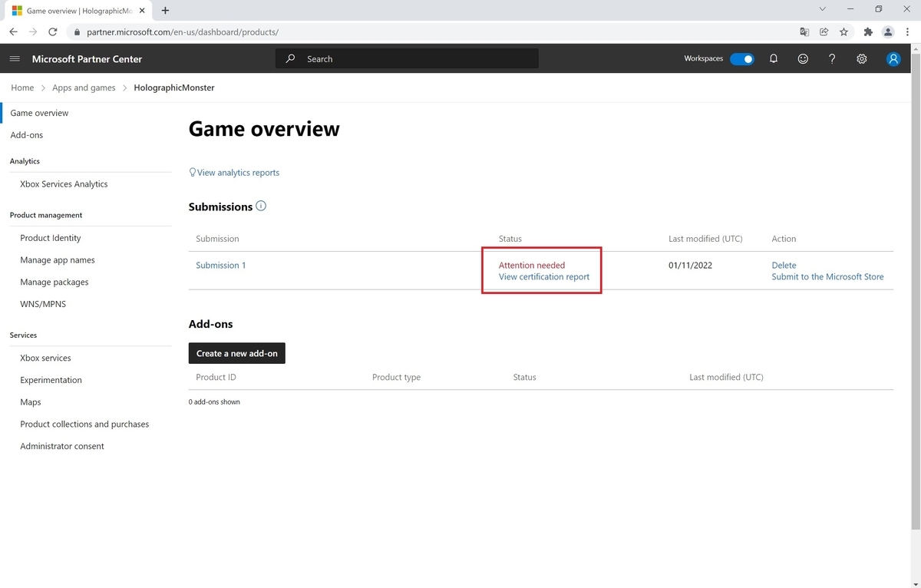The image size is (921, 588).
Task: Click Delete action for Submission 1
Action: [784, 266]
